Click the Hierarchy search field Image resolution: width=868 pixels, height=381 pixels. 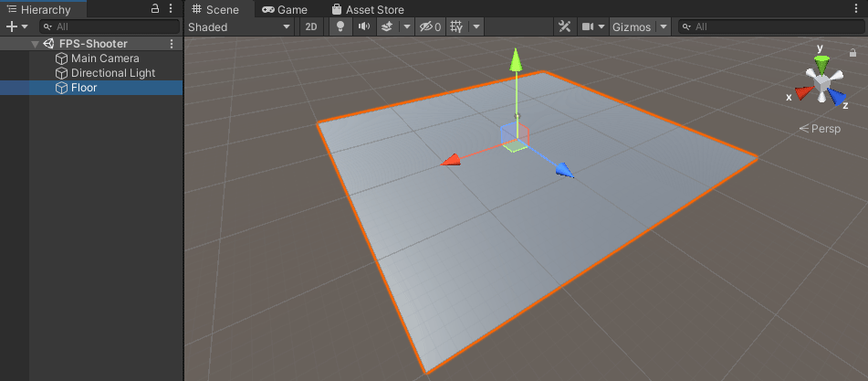(x=110, y=27)
